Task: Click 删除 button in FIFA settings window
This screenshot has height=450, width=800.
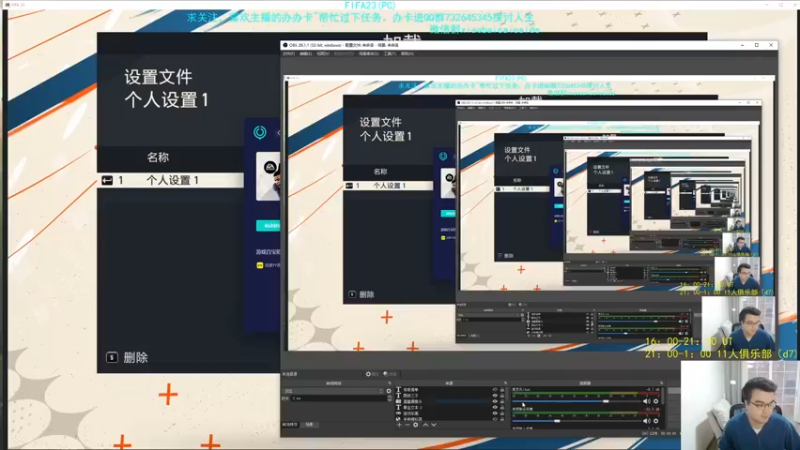Action: (x=128, y=357)
